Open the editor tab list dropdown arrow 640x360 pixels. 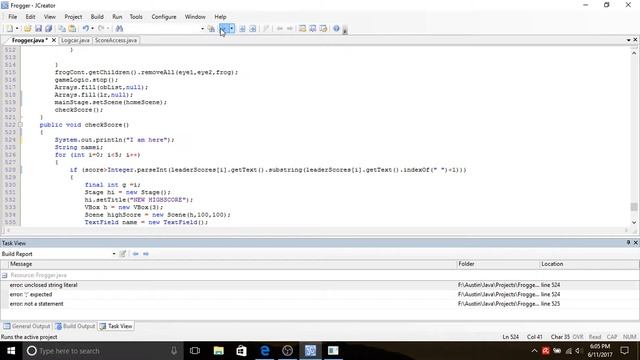(x=629, y=40)
